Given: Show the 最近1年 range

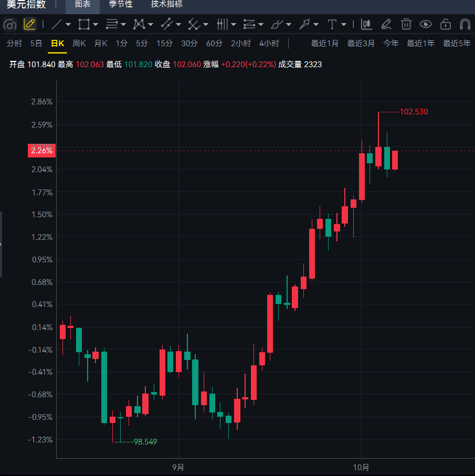Looking at the screenshot, I should click(420, 44).
